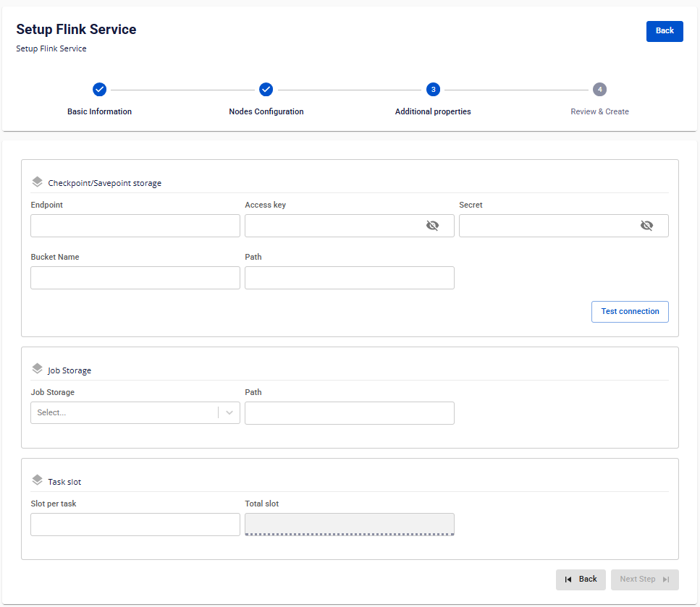Click the bottom Back button with arrow
This screenshot has width=700, height=607.
[581, 580]
